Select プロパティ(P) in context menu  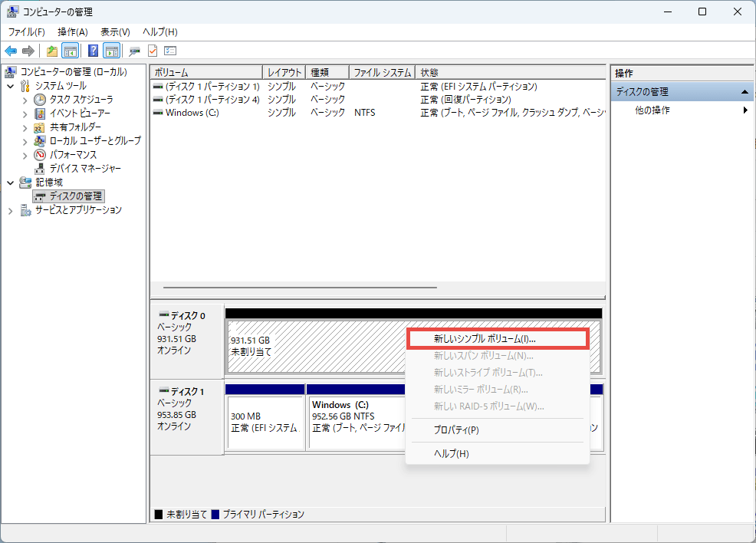[456, 430]
